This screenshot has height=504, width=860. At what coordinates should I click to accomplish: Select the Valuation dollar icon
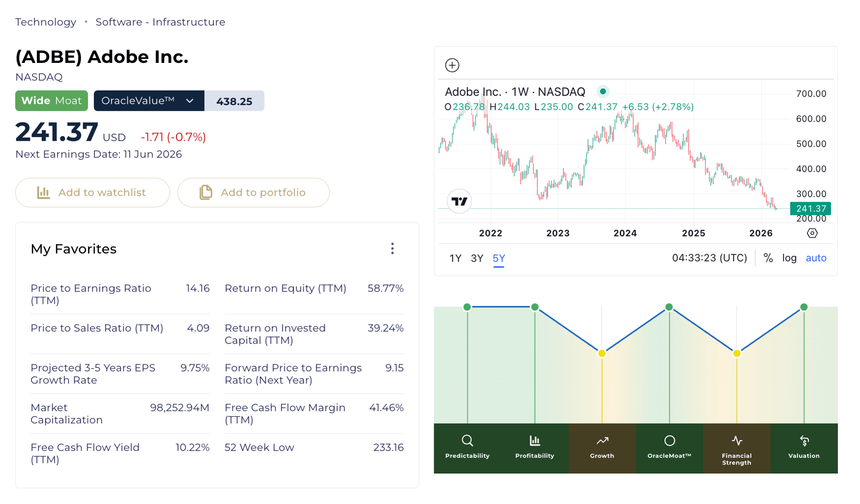coord(804,441)
